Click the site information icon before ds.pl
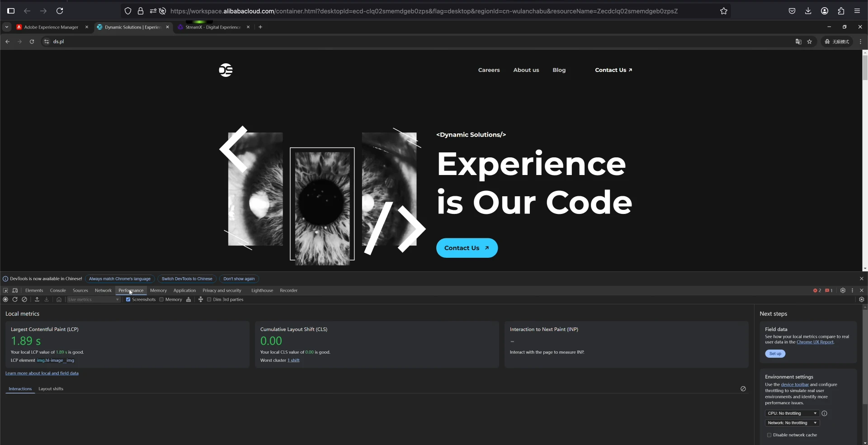The width and height of the screenshot is (868, 445). (x=46, y=42)
